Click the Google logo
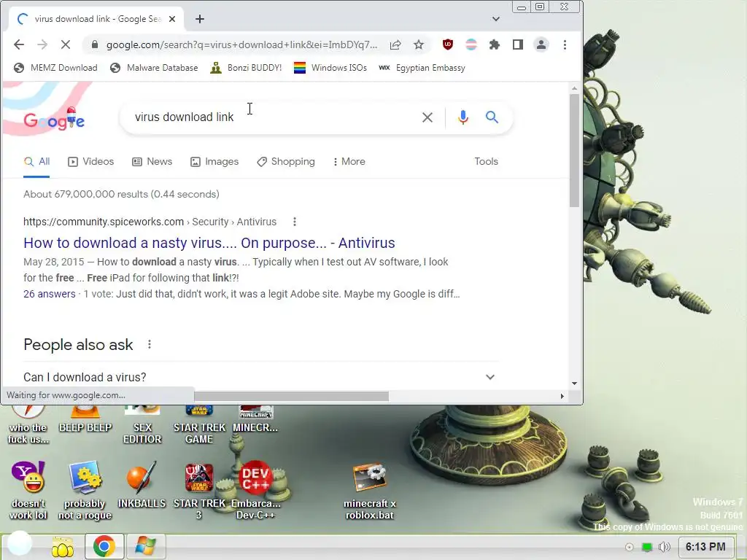 point(54,119)
